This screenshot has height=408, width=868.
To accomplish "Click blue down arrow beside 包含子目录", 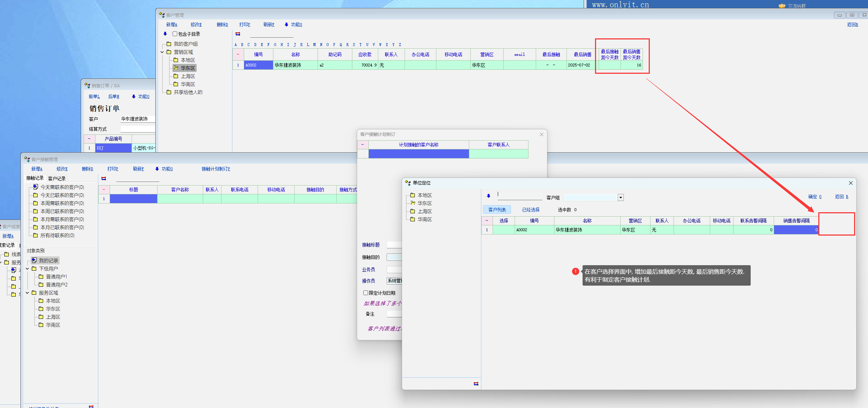I will tap(165, 34).
